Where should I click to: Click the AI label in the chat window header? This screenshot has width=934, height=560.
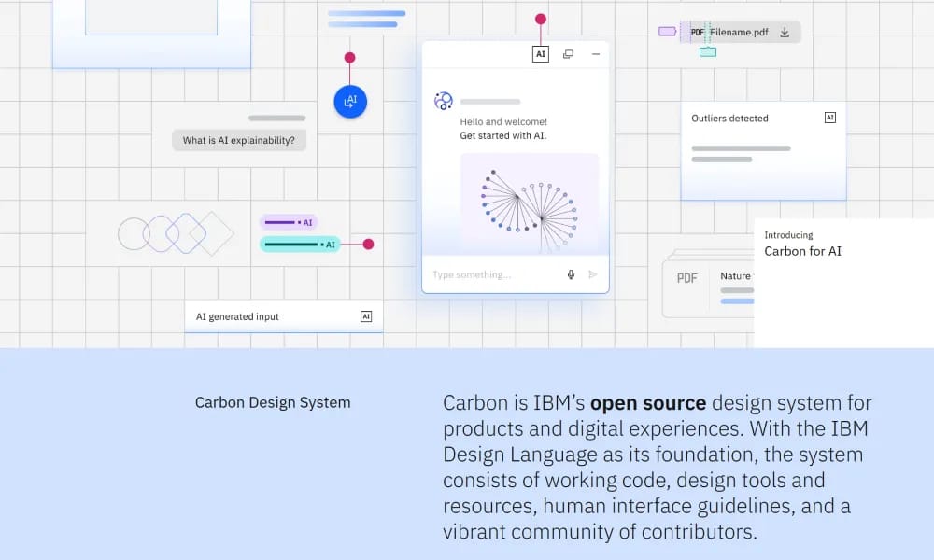point(540,54)
